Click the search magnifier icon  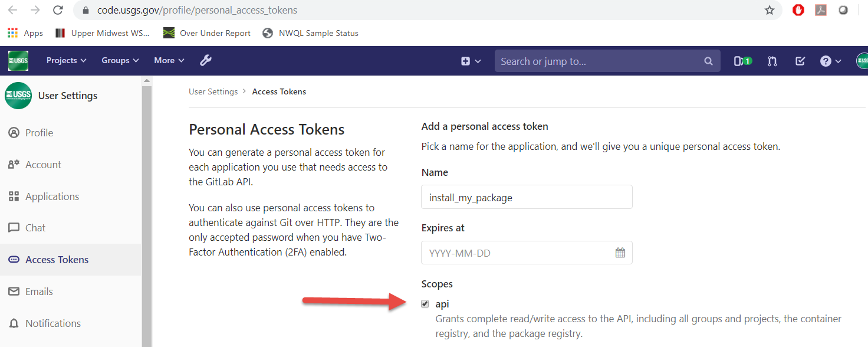coord(708,61)
